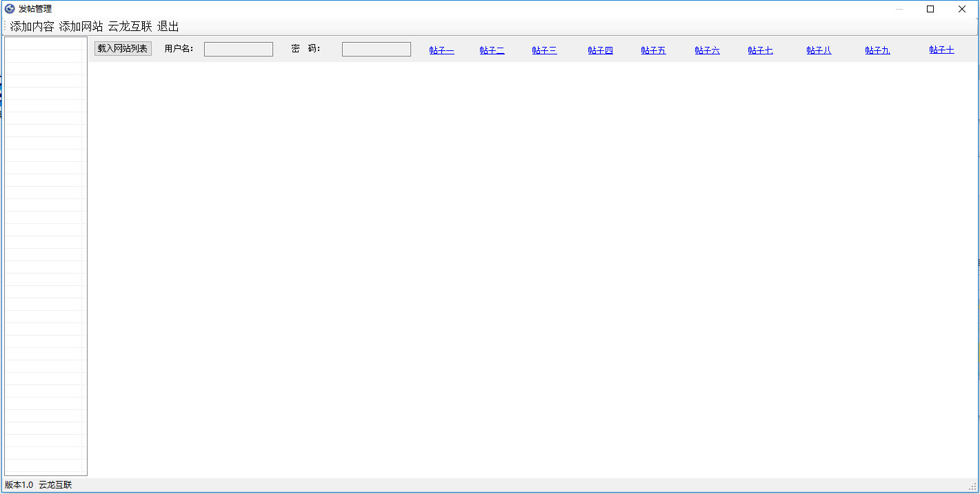Click into the 密码 input field
The height and width of the screenshot is (494, 980).
376,50
